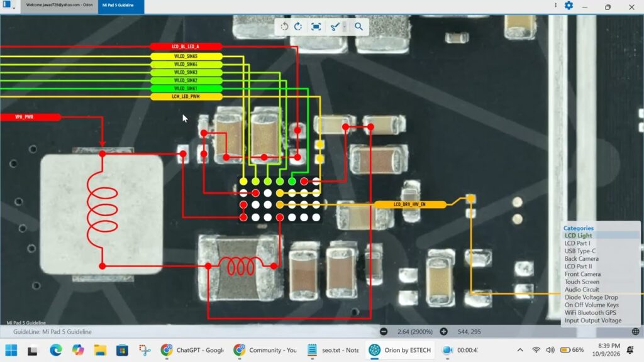Switch to the Mi Pad 5 Guideline tab

click(x=121, y=6)
